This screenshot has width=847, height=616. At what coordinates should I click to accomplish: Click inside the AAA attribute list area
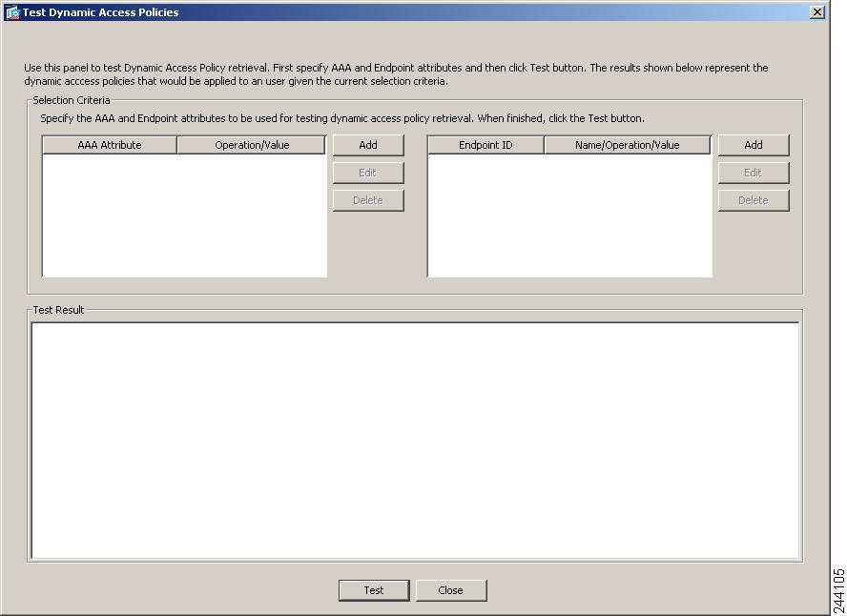184,216
